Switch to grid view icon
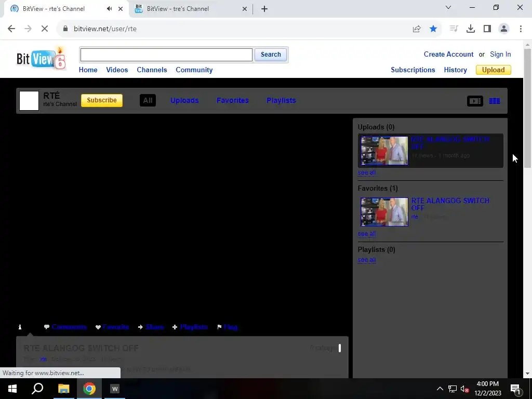The image size is (532, 399). click(x=495, y=101)
